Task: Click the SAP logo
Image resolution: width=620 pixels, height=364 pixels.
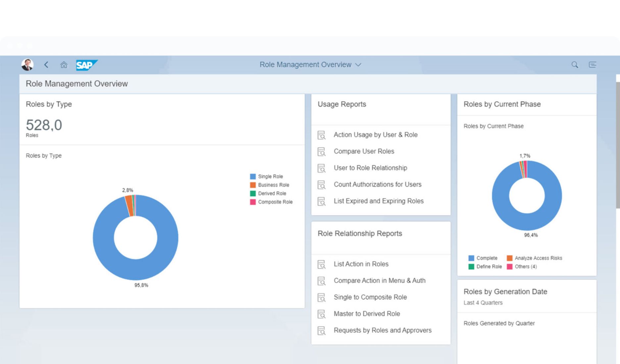Action: pyautogui.click(x=86, y=65)
